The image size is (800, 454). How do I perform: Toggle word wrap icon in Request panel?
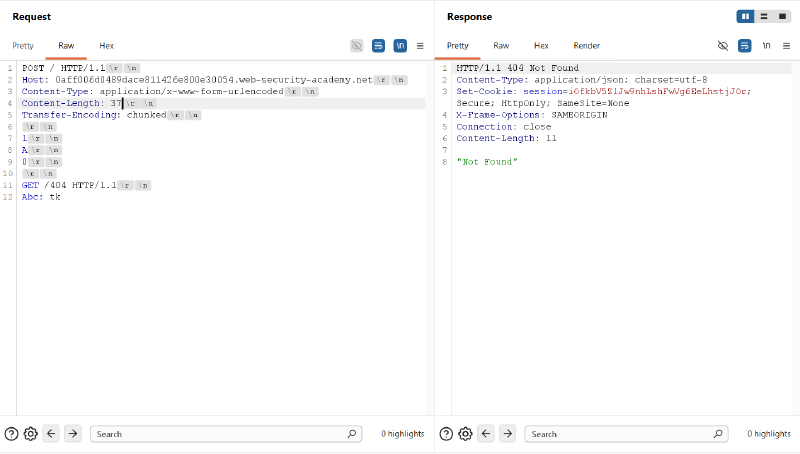pyautogui.click(x=378, y=46)
